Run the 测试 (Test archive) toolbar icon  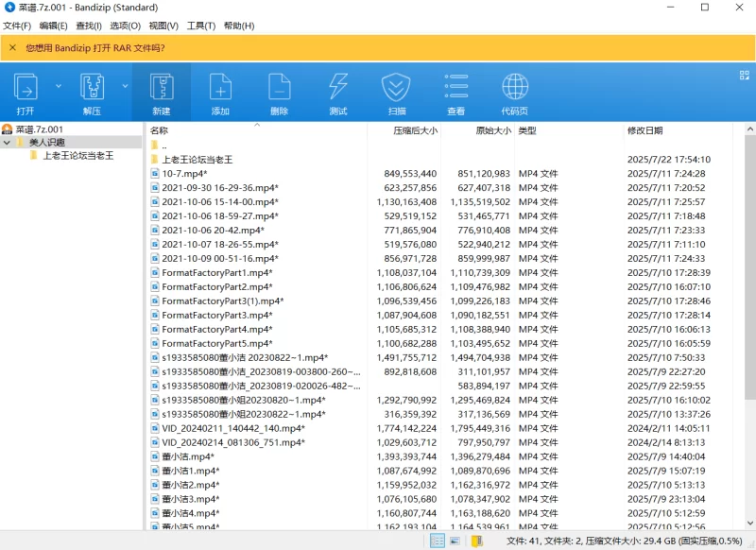338,87
